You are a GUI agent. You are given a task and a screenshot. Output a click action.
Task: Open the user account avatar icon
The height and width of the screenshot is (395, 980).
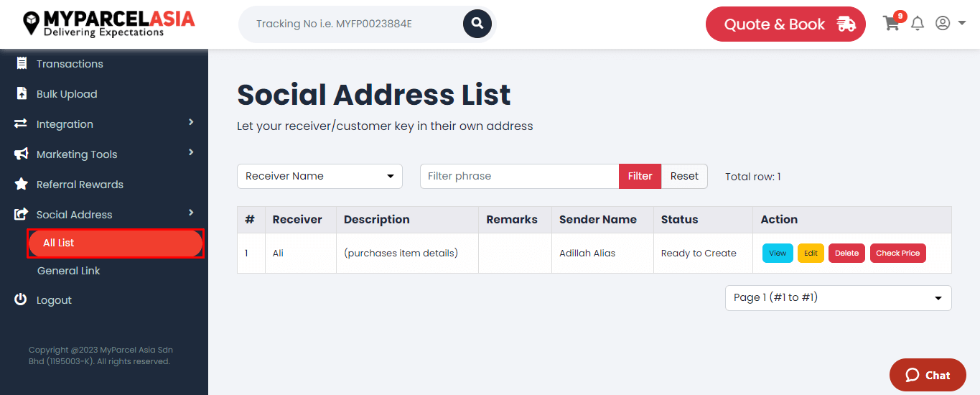[943, 23]
